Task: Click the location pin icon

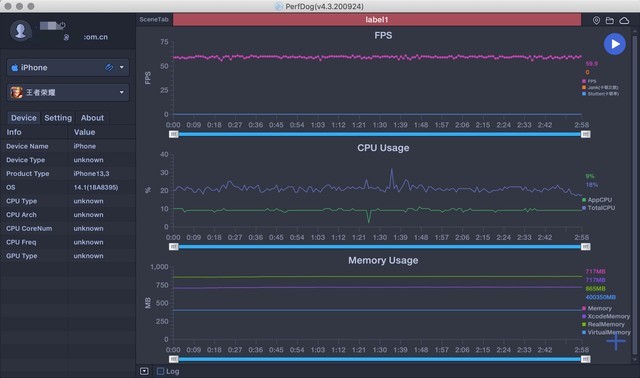Action: pos(596,20)
